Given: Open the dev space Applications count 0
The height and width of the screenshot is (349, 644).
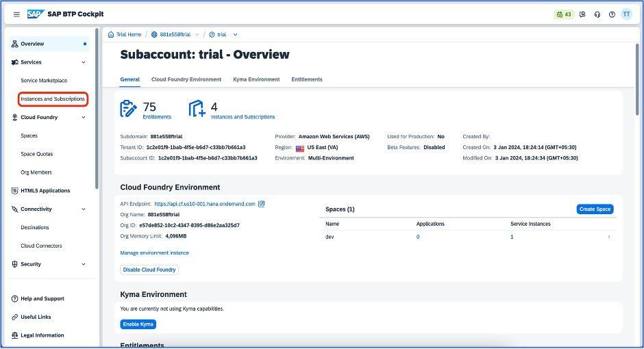Looking at the screenshot, I should (418, 237).
